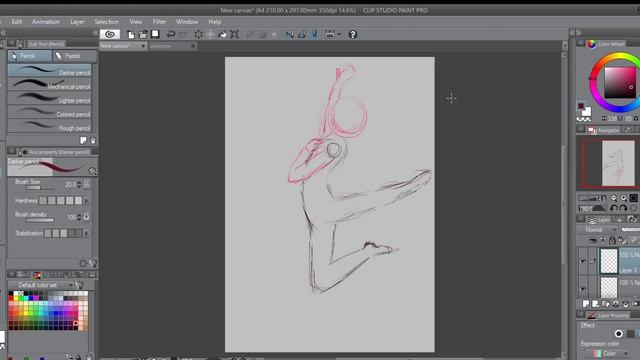The image size is (640, 360).
Task: Click the Brush Size dynamics icon
Action: click(x=86, y=184)
